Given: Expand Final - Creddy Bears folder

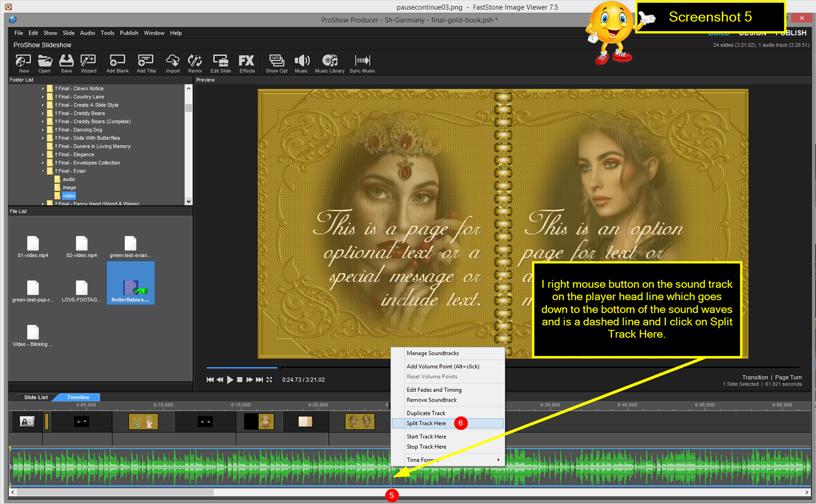Looking at the screenshot, I should click(42, 114).
